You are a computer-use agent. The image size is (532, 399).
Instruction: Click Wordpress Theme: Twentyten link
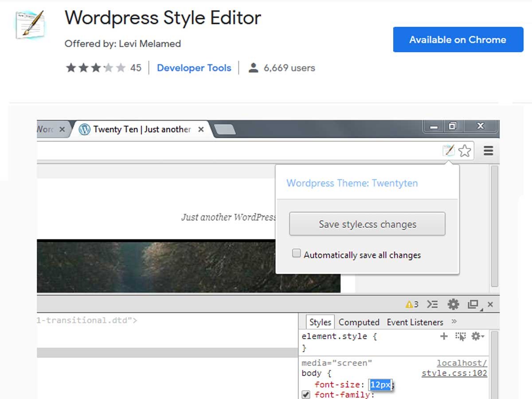click(x=352, y=183)
